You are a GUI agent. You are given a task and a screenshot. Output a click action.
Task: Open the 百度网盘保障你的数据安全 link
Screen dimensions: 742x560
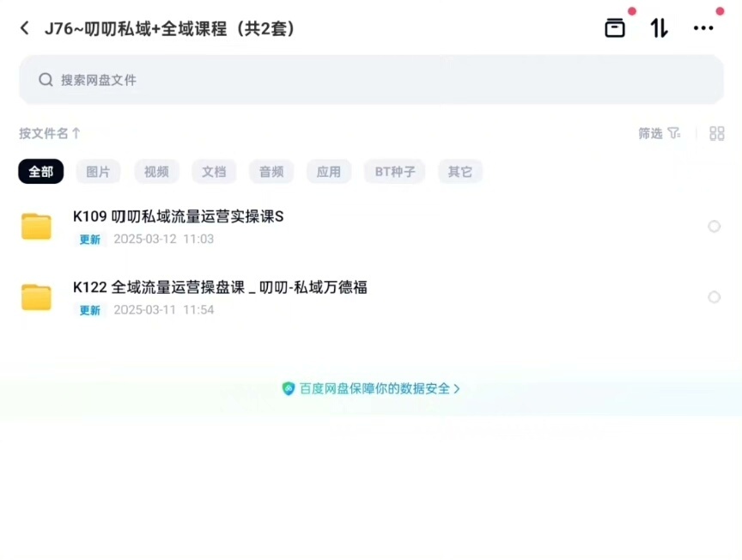pyautogui.click(x=371, y=388)
